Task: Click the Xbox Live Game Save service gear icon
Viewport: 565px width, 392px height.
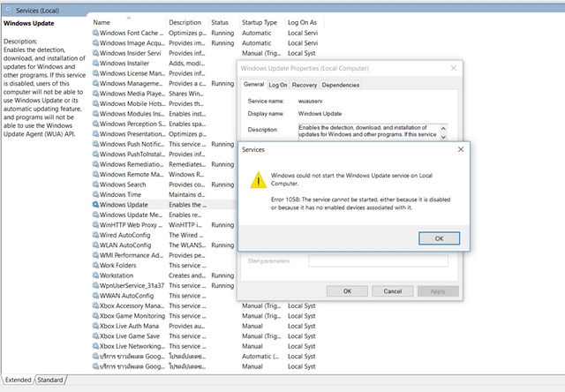Action: coord(95,335)
